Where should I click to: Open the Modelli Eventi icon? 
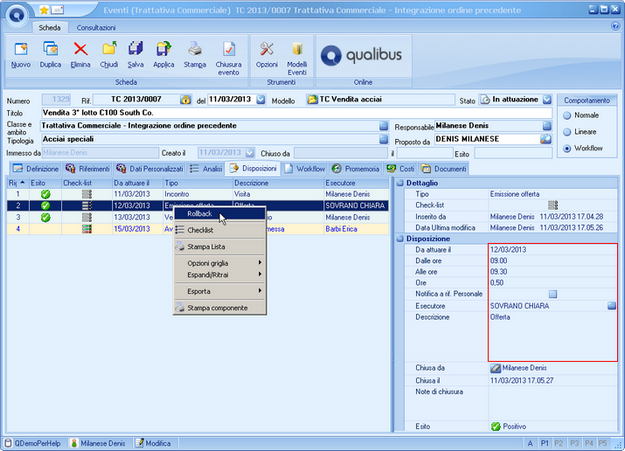pos(297,49)
